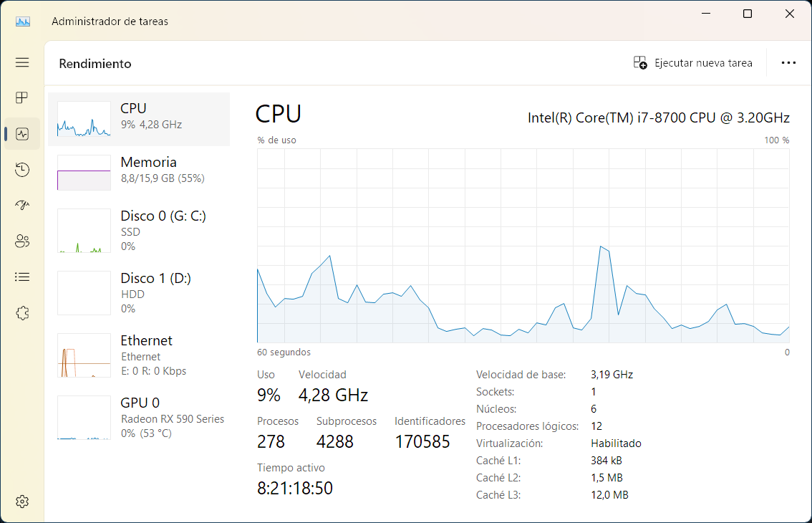Open Task Manager settings gear
812x523 pixels.
(22, 501)
